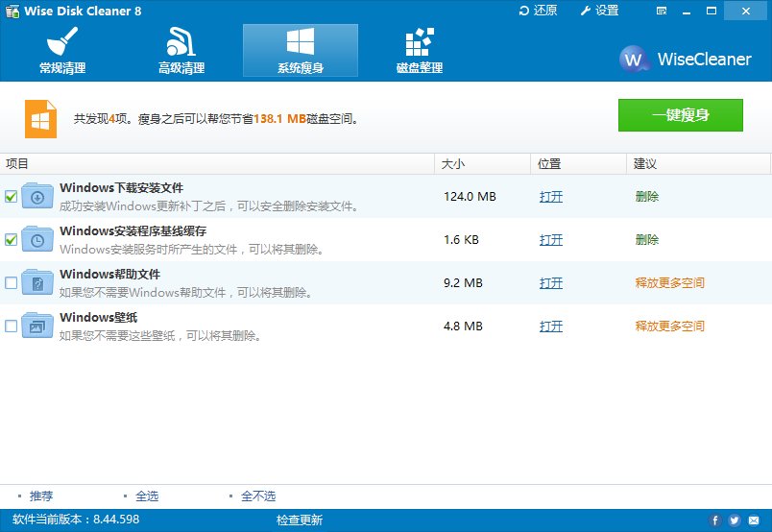This screenshot has height=532, width=772.
Task: Click the 9.2 MB size value
Action: [464, 282]
